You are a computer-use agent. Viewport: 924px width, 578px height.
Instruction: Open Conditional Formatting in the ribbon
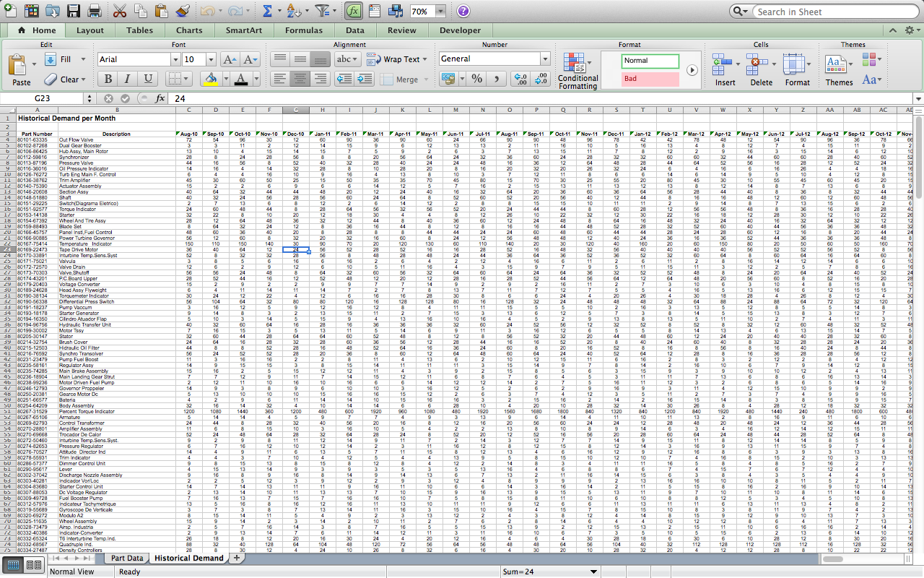577,72
